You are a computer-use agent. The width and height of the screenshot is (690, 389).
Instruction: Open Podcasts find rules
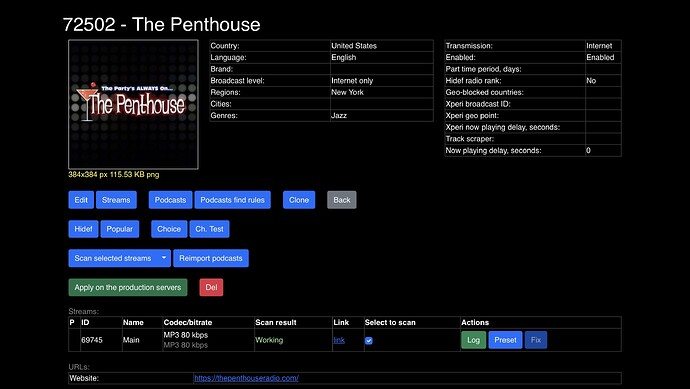[232, 200]
